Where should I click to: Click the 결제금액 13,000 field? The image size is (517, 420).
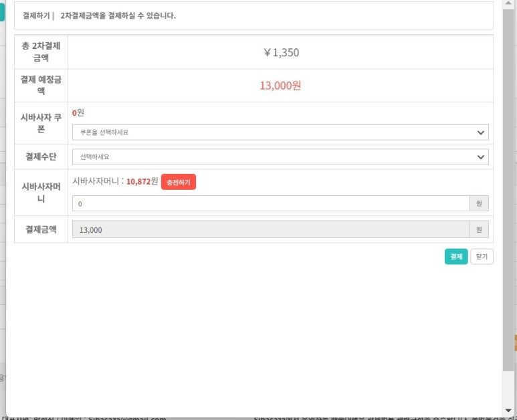pos(271,229)
